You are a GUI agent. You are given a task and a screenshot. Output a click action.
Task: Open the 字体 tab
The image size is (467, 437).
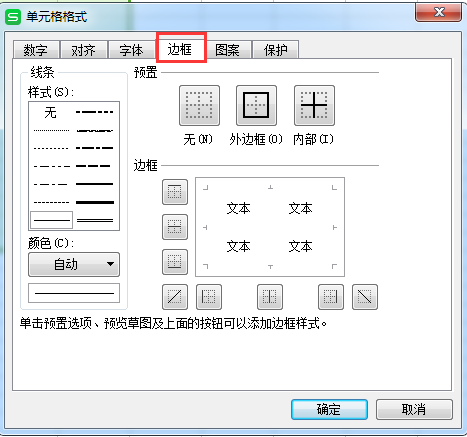tap(131, 50)
